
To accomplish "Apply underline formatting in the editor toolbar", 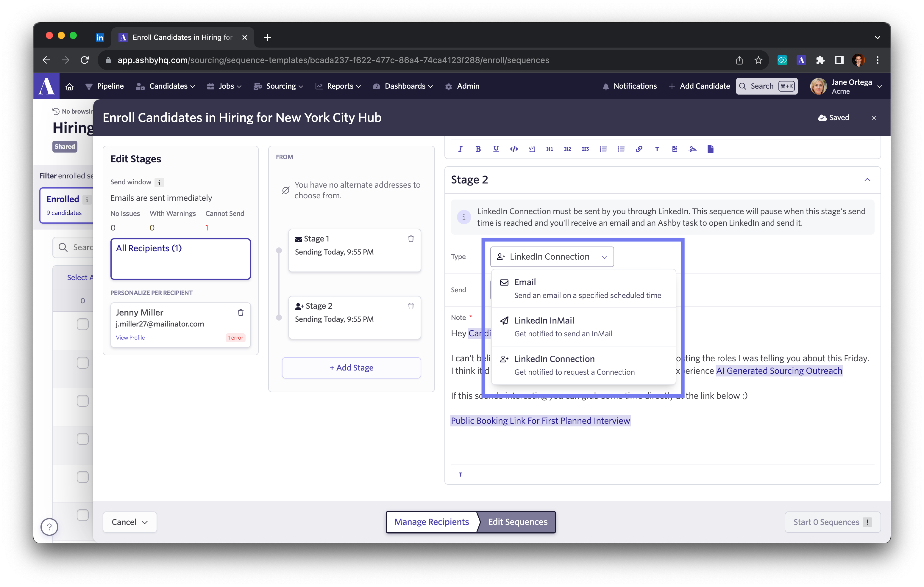I will coord(496,149).
